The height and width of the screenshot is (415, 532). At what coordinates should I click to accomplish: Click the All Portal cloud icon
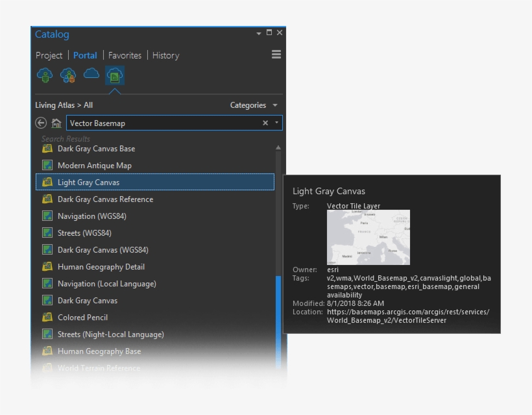coord(91,75)
